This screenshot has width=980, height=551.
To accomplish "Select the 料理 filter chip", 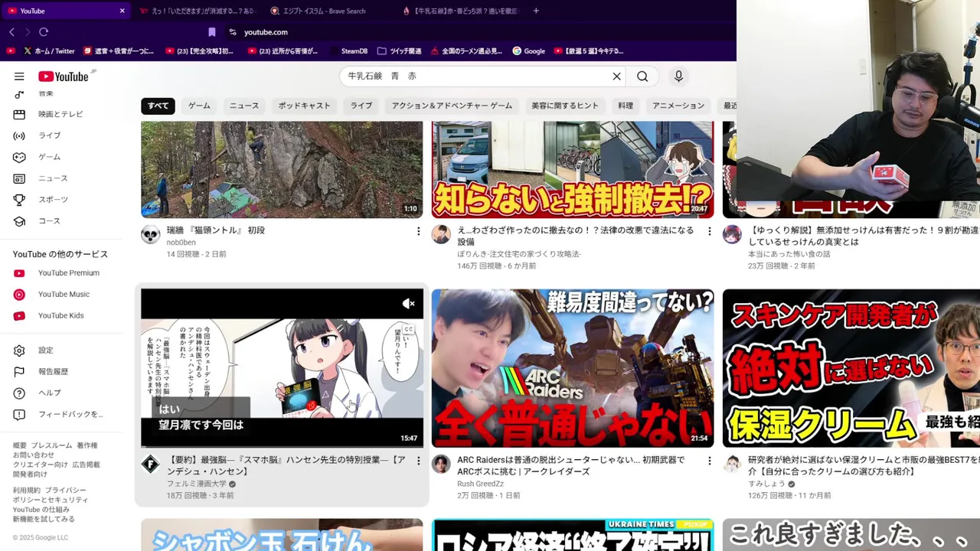I will (x=626, y=106).
